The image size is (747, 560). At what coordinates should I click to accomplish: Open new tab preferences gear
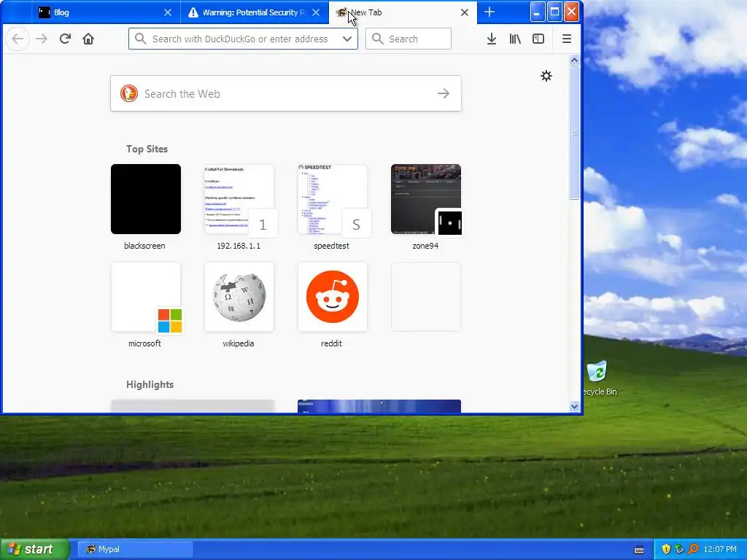pos(546,76)
